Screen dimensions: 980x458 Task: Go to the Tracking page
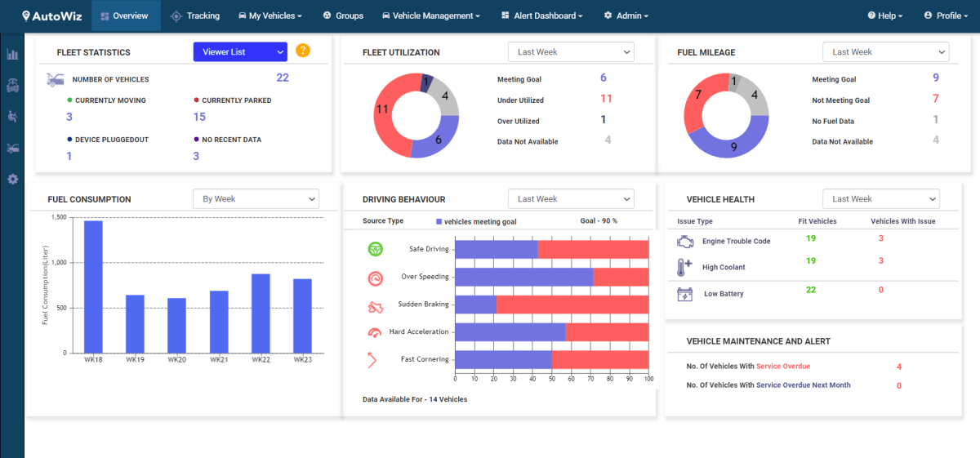coord(194,16)
